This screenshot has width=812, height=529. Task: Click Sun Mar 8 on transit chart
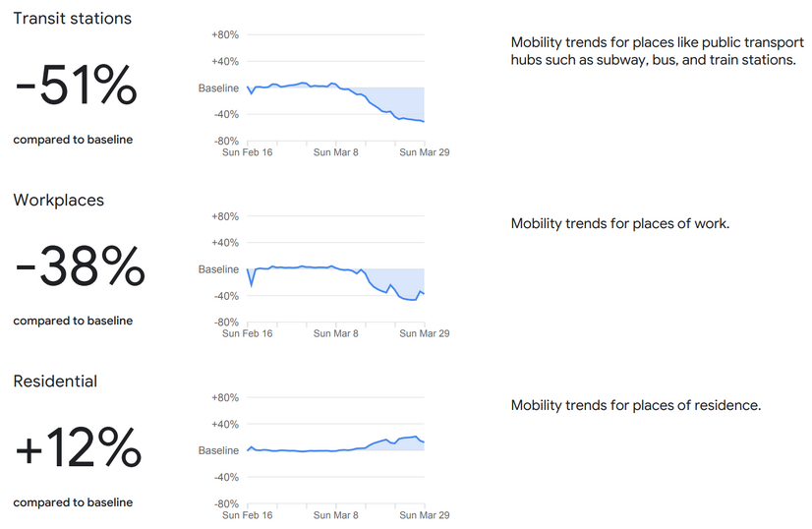tap(335, 152)
